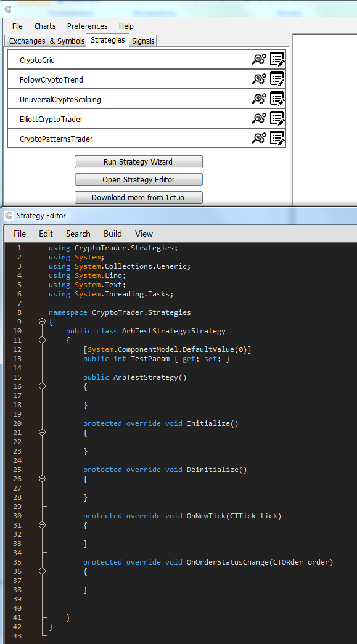Click the Deinitialize() method signature

tap(165, 470)
